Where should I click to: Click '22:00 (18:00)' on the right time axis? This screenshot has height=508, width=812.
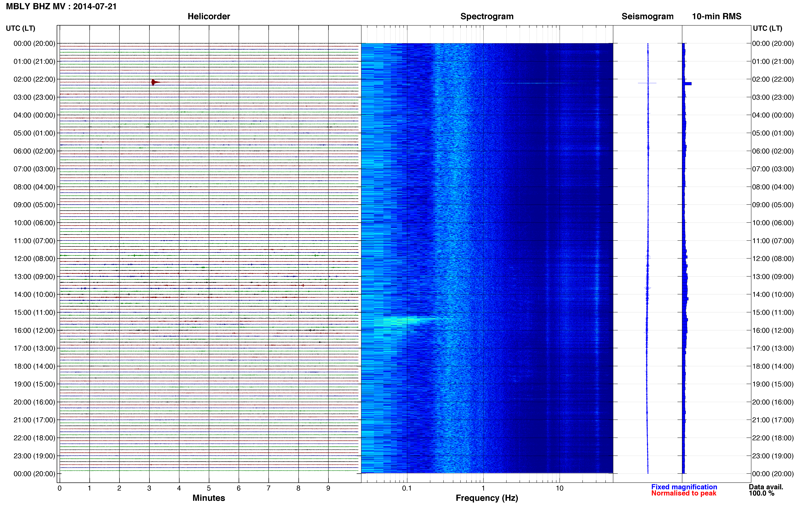[x=773, y=438]
